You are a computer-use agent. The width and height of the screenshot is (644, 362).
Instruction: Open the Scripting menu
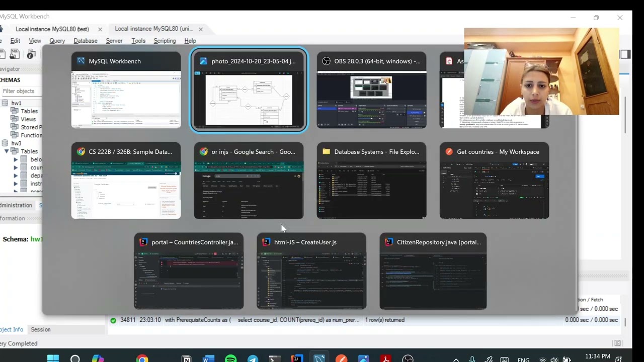pyautogui.click(x=165, y=41)
